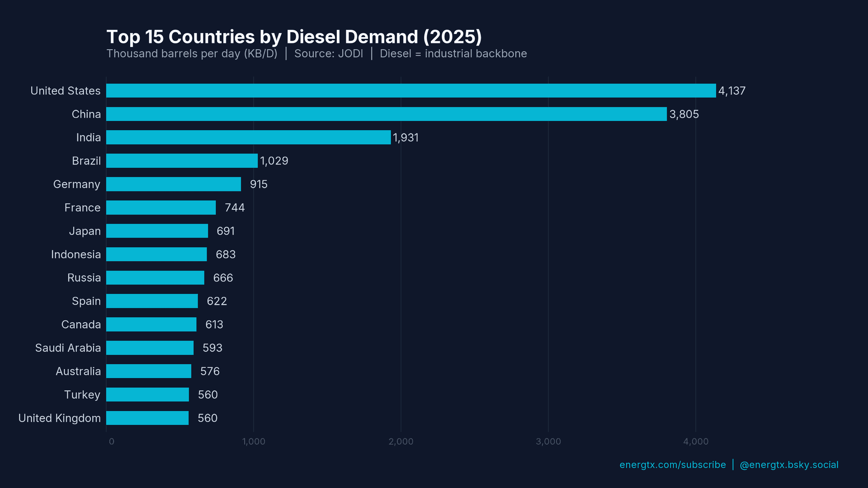Click the Germany bar
Image resolution: width=868 pixels, height=488 pixels.
click(x=174, y=184)
